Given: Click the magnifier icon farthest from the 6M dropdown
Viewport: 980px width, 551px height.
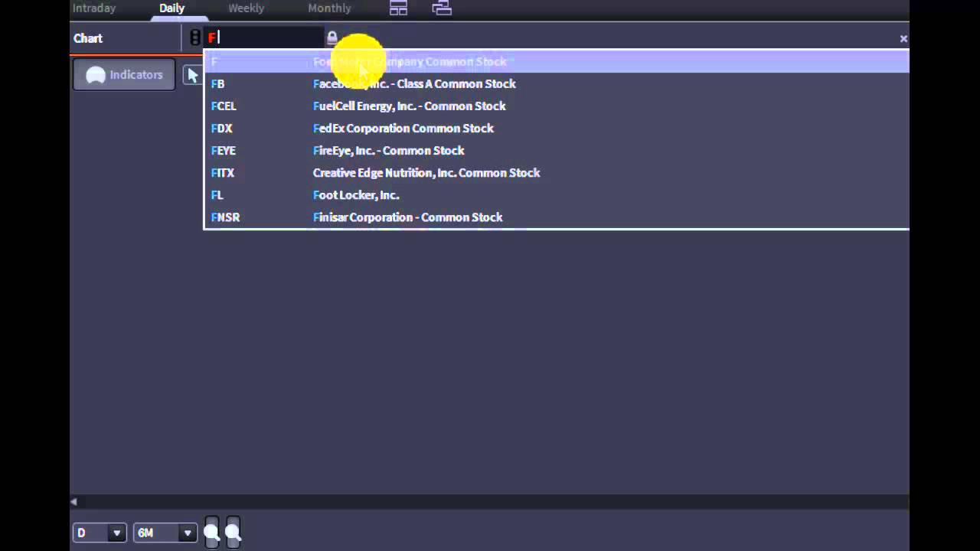Looking at the screenshot, I should point(233,532).
